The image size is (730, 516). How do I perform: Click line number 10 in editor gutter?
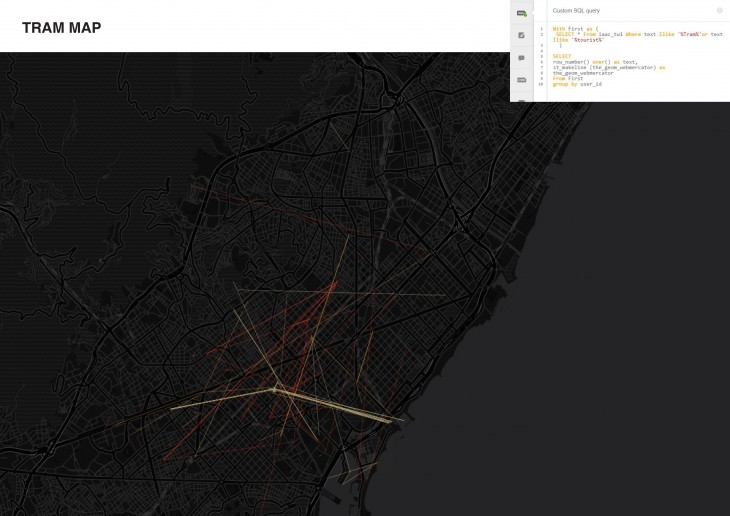click(x=541, y=84)
